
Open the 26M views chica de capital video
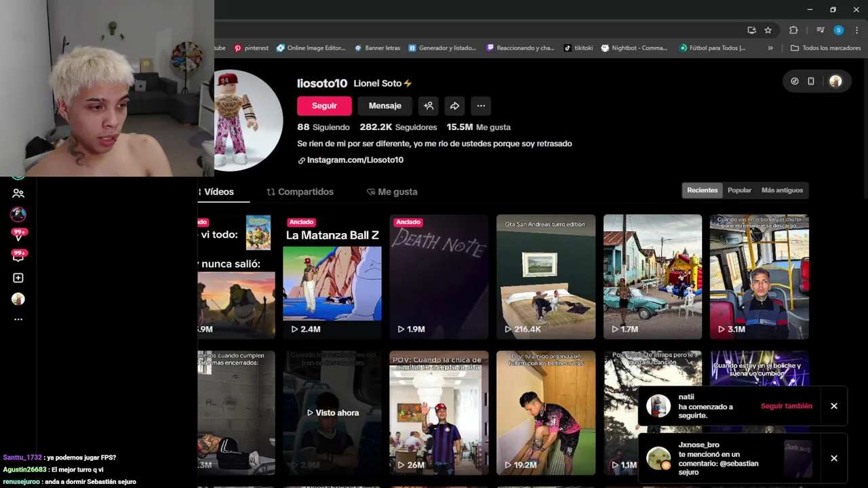[439, 412]
